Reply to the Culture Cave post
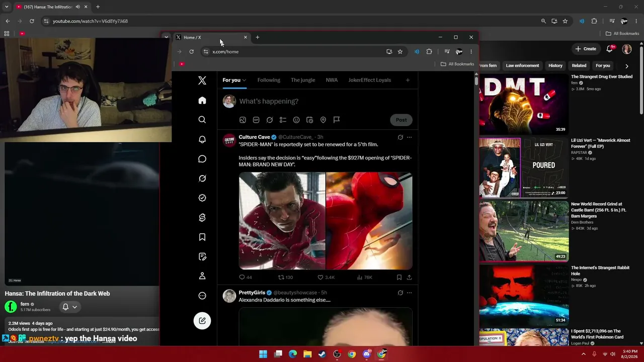 [246, 277]
